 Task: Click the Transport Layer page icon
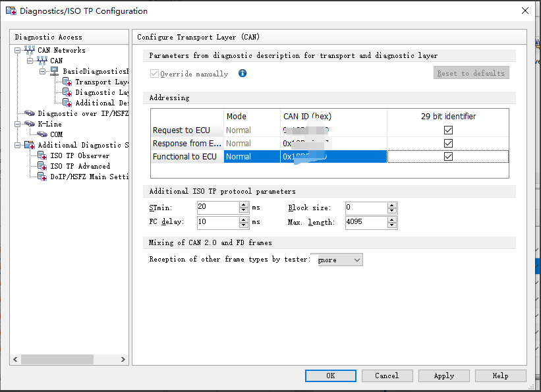point(67,82)
